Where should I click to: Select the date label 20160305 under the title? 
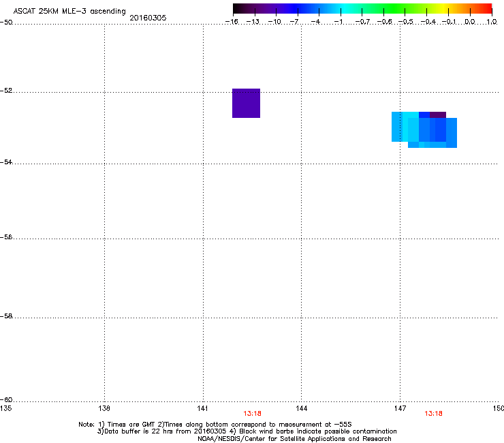point(148,18)
